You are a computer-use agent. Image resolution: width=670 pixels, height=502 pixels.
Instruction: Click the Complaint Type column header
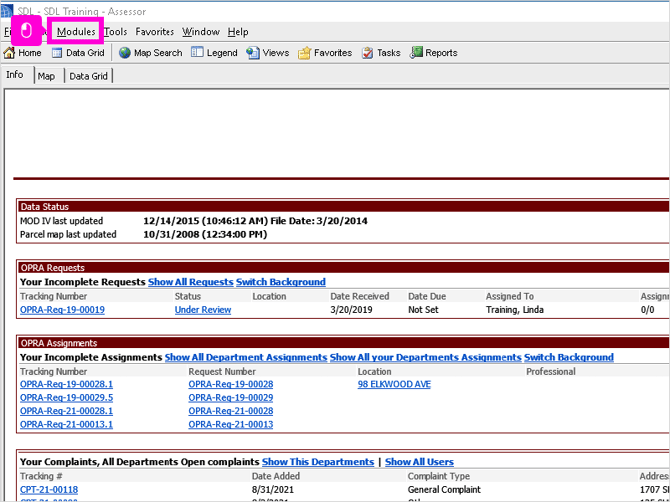[439, 476]
